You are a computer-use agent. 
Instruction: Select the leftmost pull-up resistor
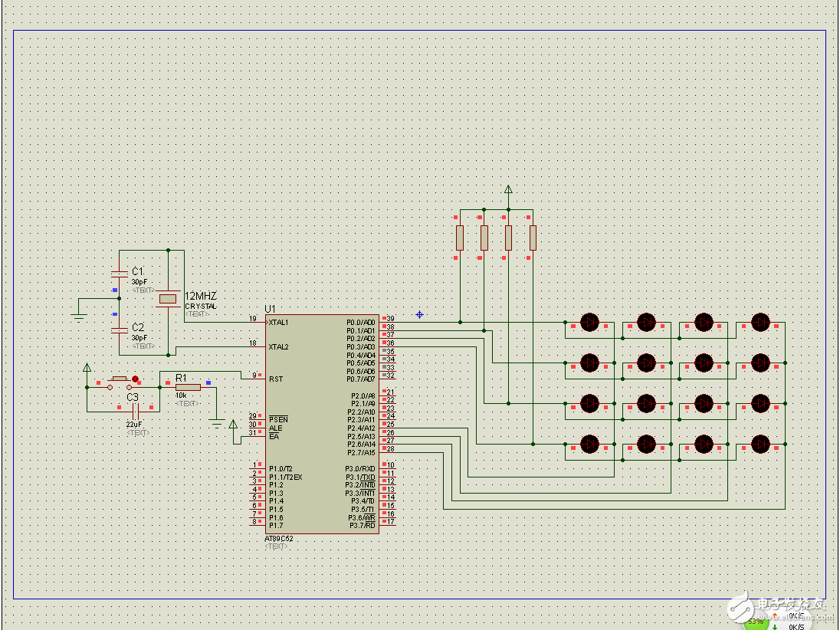[x=460, y=238]
